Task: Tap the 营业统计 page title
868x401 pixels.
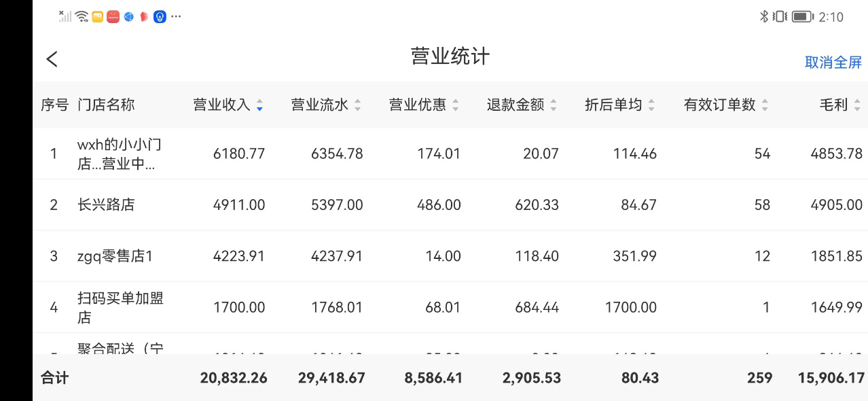Action: pyautogui.click(x=450, y=56)
